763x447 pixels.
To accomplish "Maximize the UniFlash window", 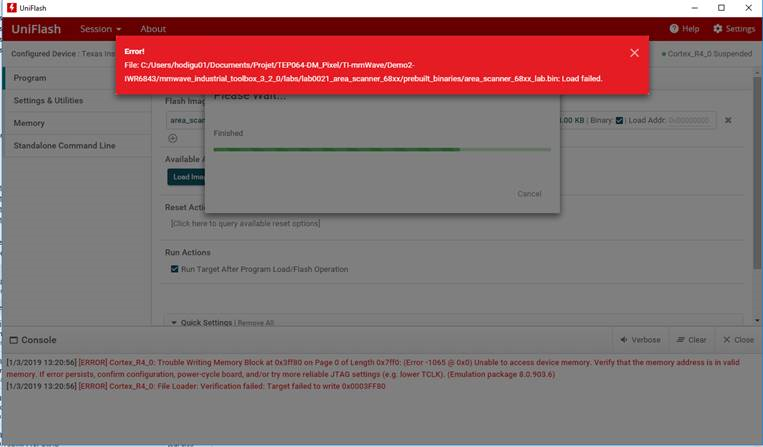I will click(721, 8).
